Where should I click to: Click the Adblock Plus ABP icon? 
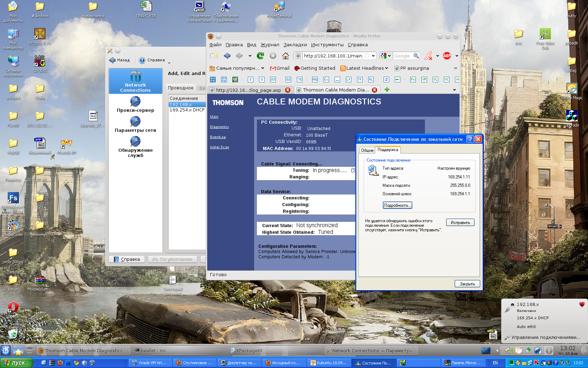[x=447, y=56]
